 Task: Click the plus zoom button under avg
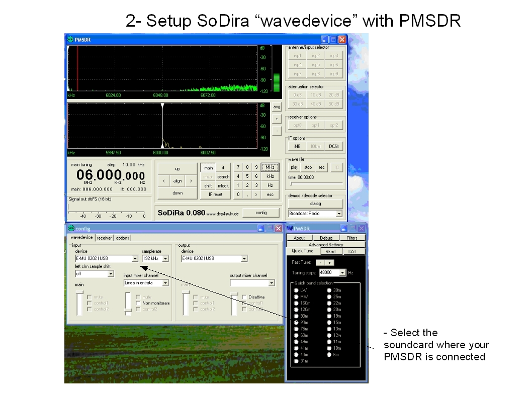coord(277,119)
